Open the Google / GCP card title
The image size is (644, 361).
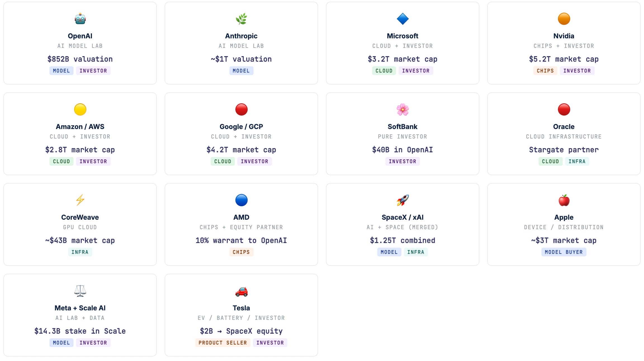click(241, 126)
